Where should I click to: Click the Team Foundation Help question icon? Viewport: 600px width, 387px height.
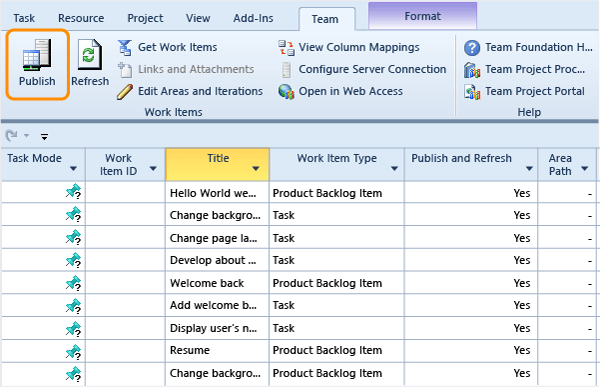(x=472, y=48)
